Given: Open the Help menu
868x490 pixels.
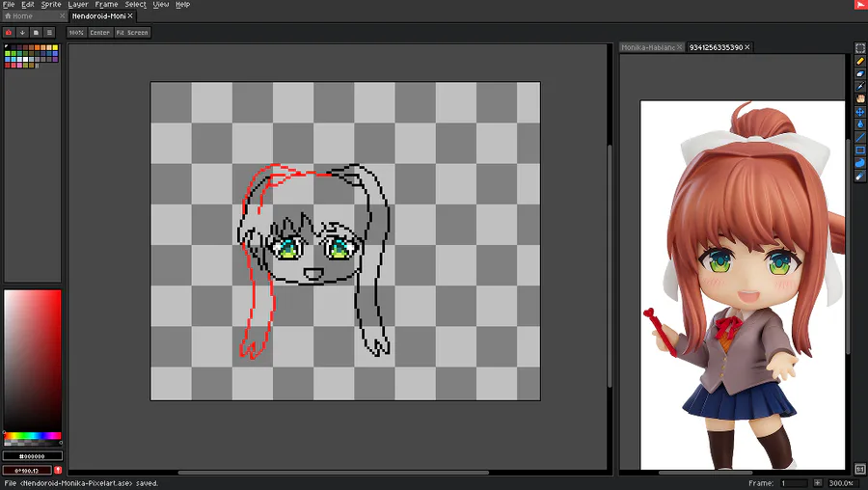Looking at the screenshot, I should coord(182,5).
